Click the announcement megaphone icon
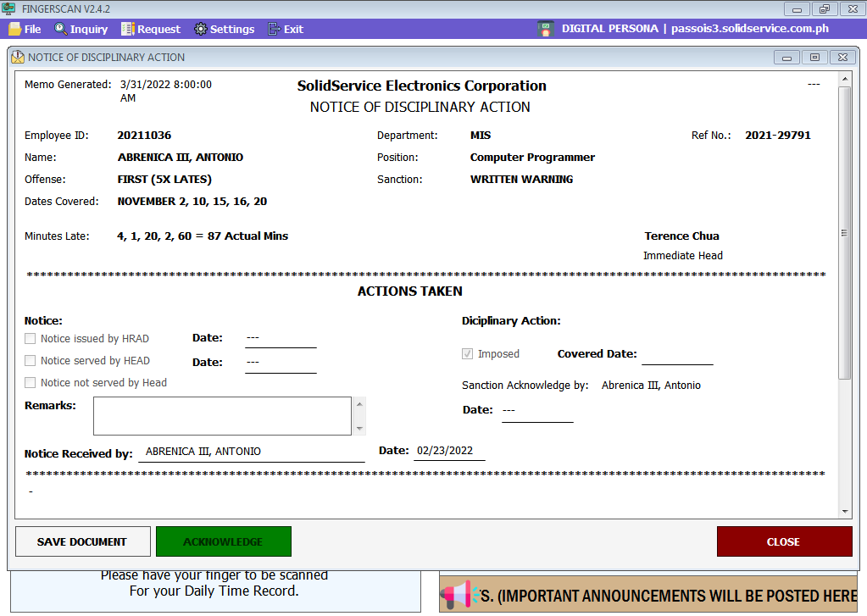 click(x=460, y=595)
